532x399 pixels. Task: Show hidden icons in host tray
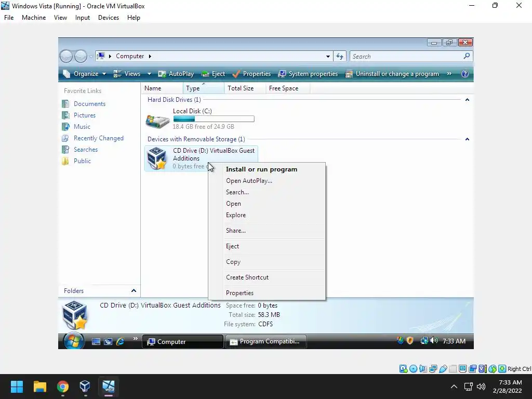click(454, 387)
